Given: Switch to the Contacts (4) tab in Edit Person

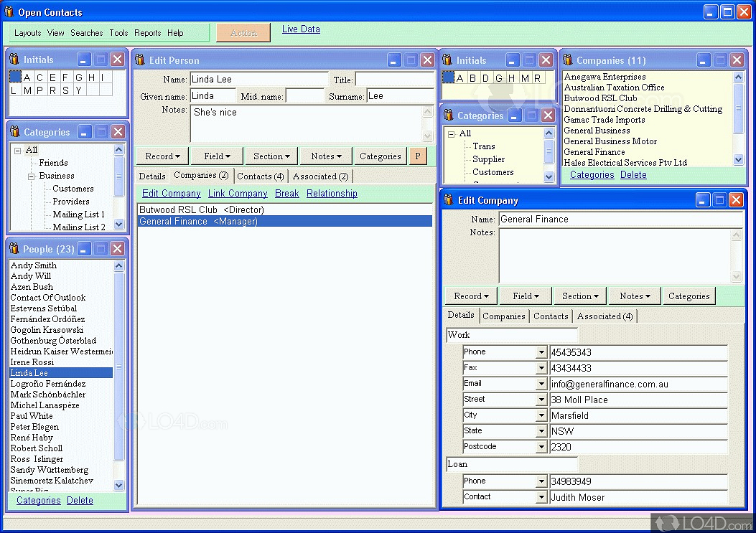Looking at the screenshot, I should [261, 176].
